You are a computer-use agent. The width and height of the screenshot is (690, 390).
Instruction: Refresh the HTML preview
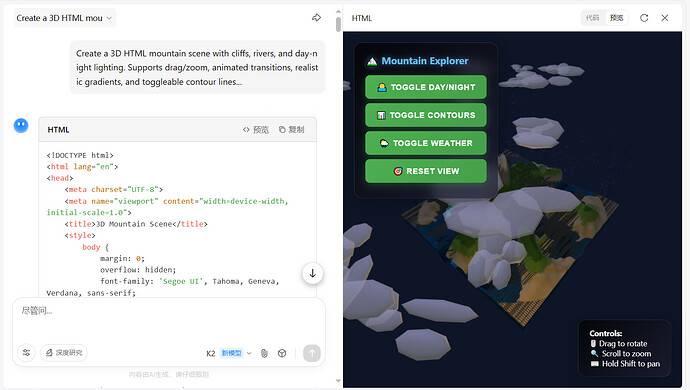pos(644,18)
